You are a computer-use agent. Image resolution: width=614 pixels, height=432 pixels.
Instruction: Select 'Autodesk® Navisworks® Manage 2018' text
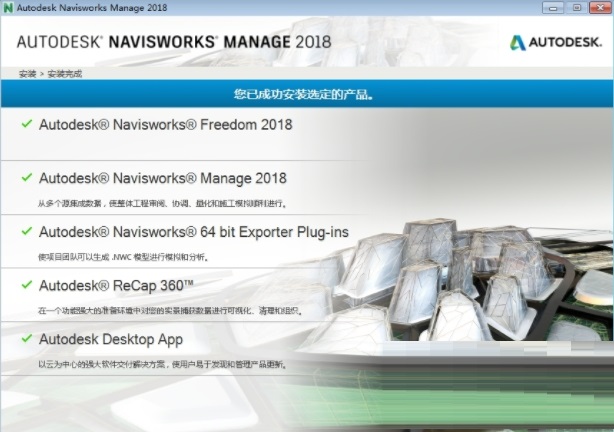[163, 178]
